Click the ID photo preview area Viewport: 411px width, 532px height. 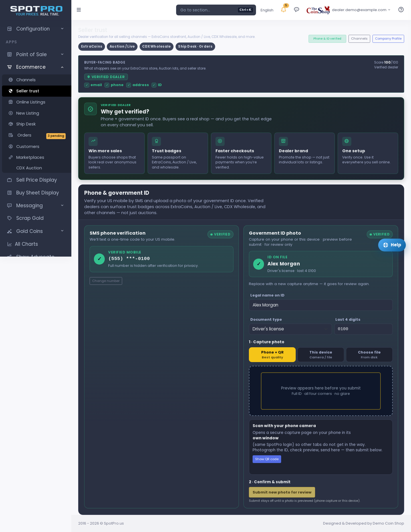[x=321, y=391]
